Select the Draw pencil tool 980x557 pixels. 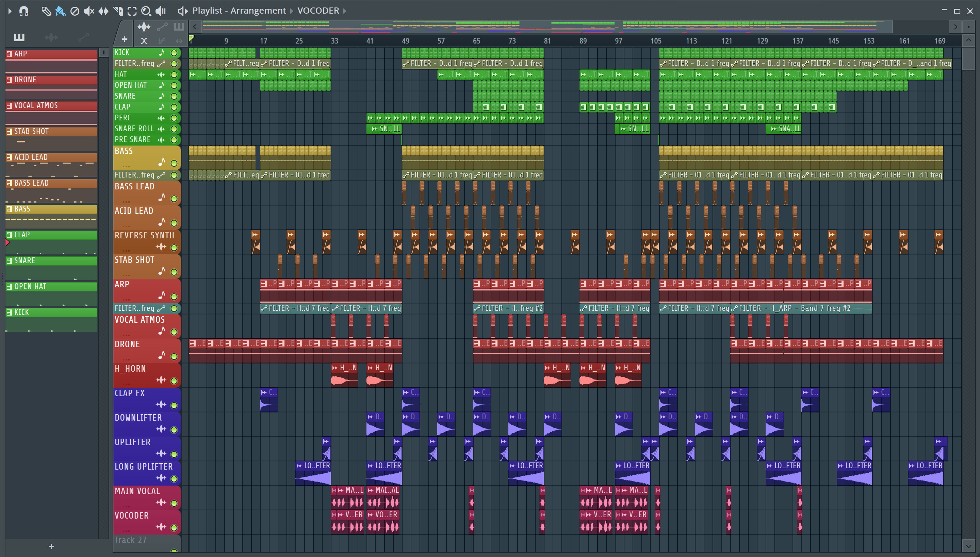[x=46, y=11]
